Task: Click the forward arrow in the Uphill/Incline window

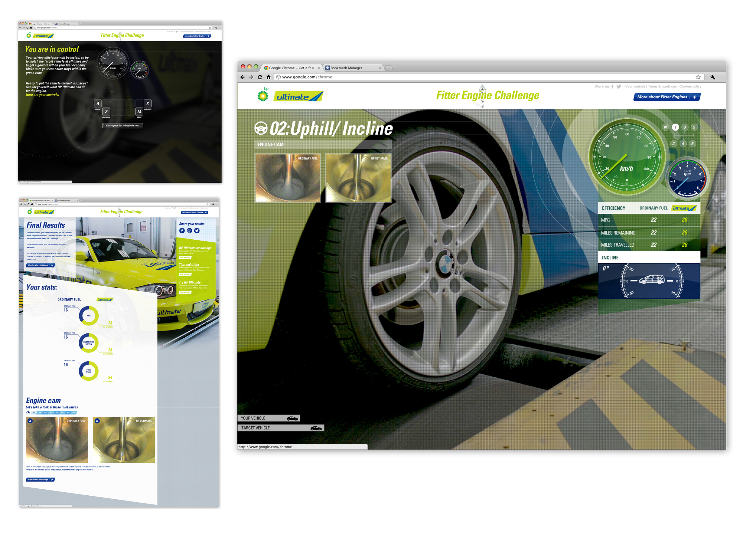Action: point(251,77)
